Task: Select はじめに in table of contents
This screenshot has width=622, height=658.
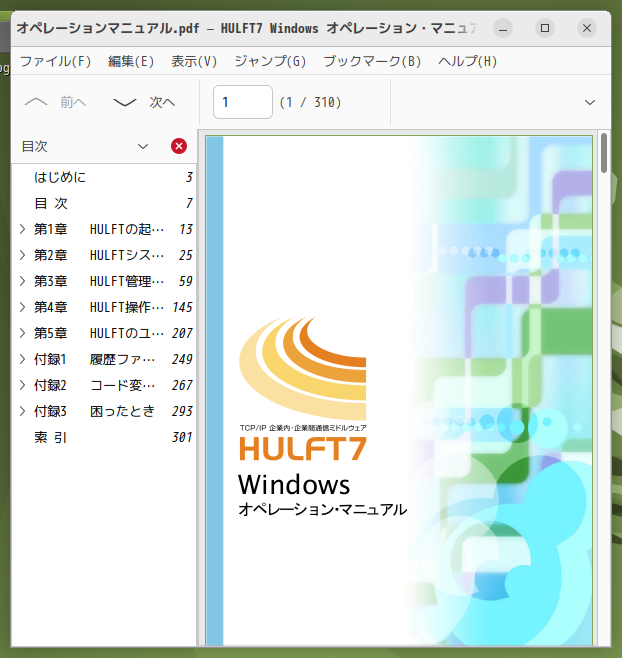Action: point(104,177)
